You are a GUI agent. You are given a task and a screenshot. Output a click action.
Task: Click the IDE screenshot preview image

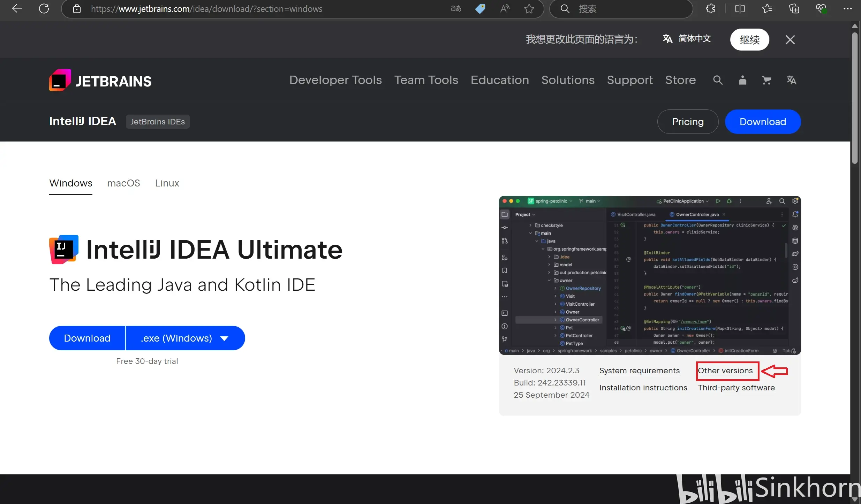[x=650, y=275]
